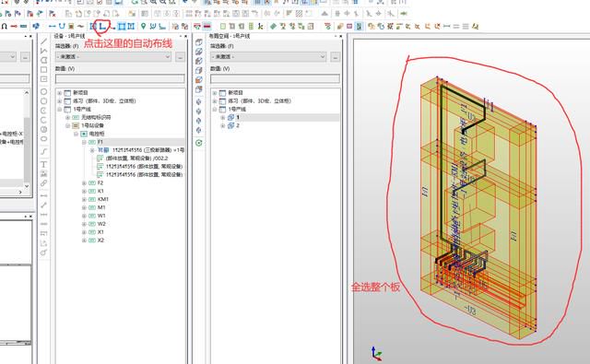Click the green circular refresh icon

point(199,143)
